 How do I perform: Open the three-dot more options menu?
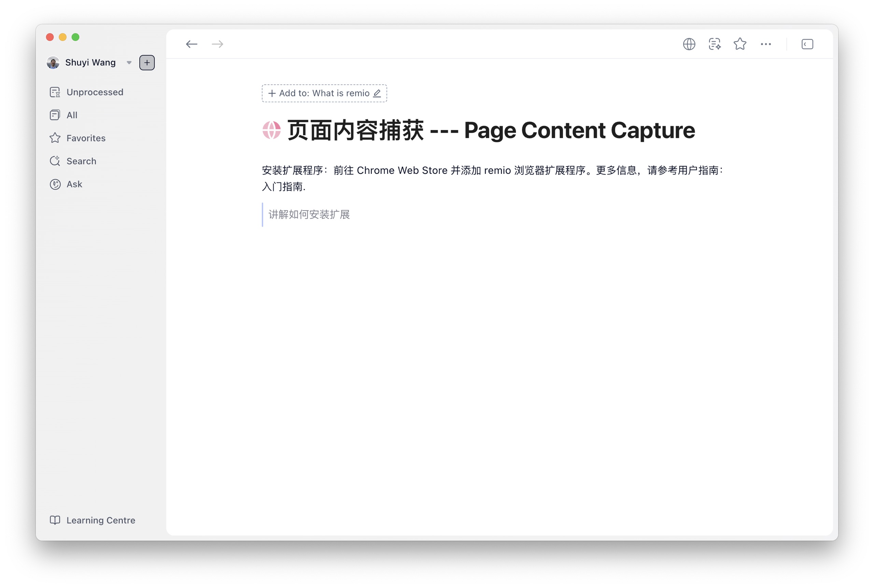click(x=766, y=44)
